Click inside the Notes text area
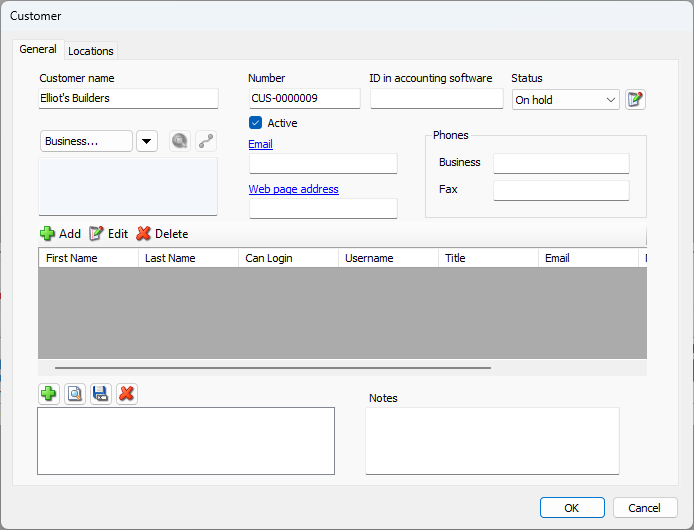Viewport: 694px width, 530px height. point(492,441)
